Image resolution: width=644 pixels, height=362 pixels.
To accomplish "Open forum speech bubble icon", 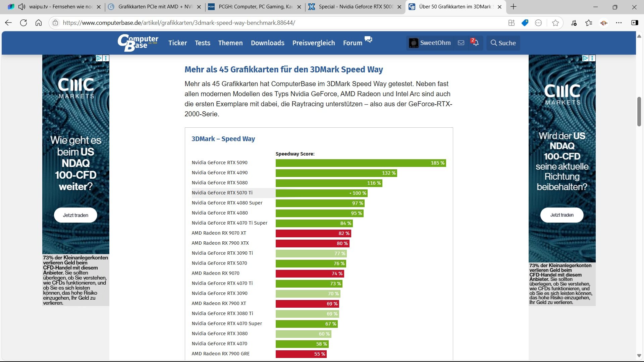I will pyautogui.click(x=368, y=40).
